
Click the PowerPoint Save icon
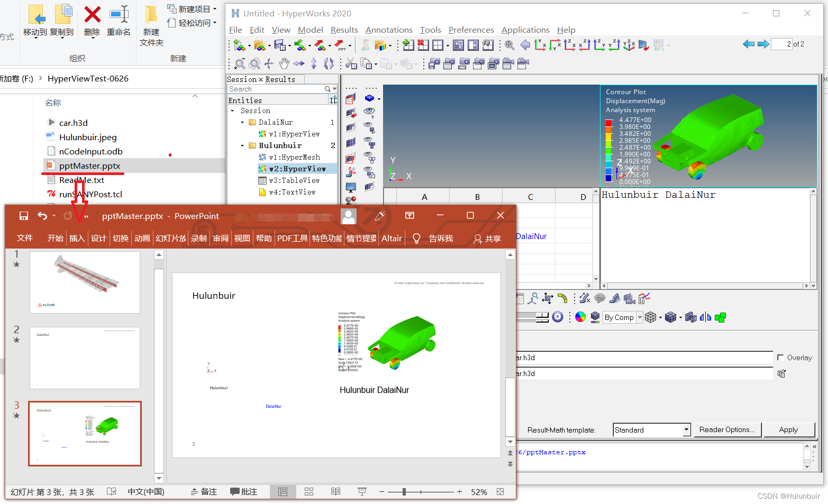pos(24,216)
